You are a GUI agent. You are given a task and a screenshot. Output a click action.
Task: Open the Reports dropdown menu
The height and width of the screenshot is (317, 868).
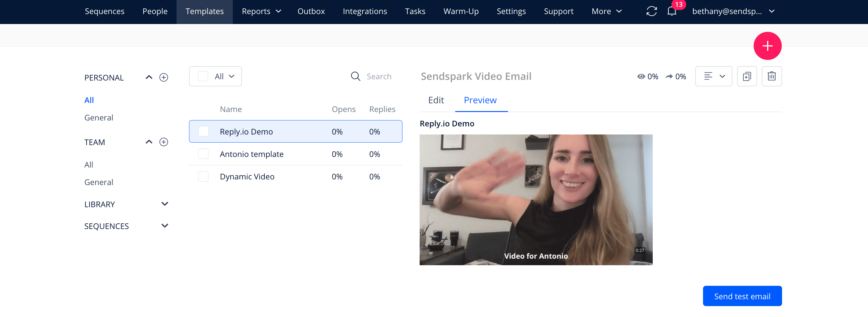point(261,12)
